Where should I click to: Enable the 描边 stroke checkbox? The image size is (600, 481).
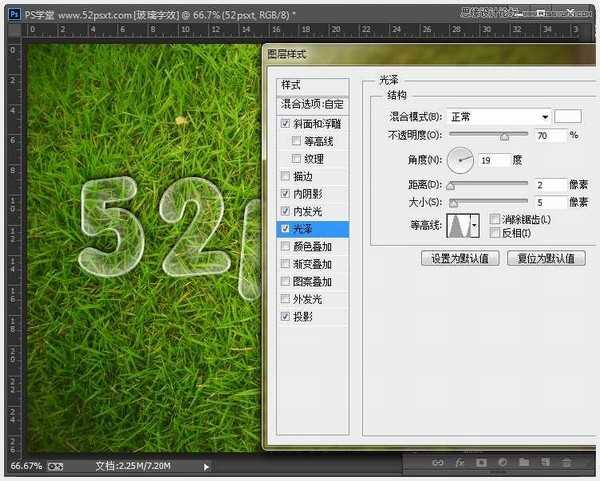point(286,176)
